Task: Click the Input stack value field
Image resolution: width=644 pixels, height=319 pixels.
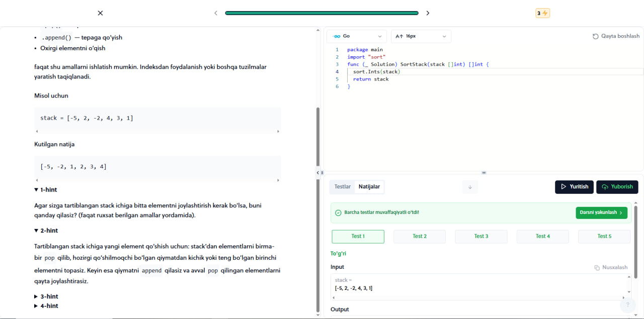Action: (x=481, y=287)
